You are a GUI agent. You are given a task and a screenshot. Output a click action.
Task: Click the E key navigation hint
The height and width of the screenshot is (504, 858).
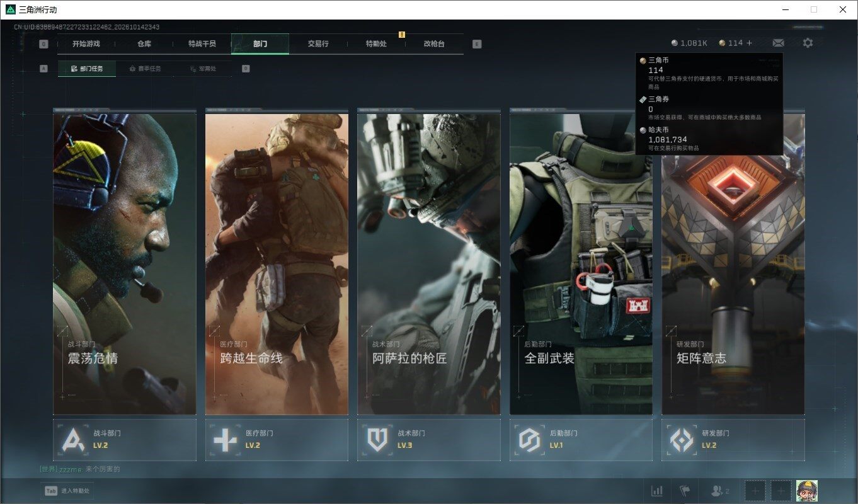point(477,44)
